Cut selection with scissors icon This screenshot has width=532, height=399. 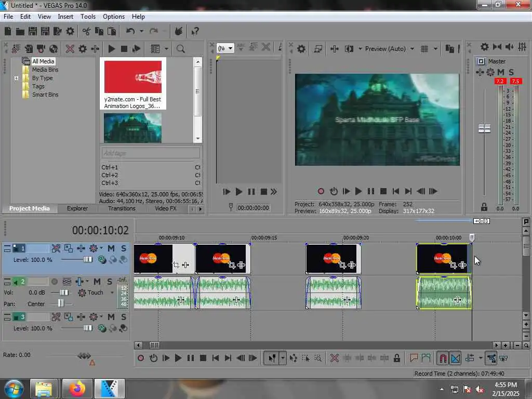87,32
